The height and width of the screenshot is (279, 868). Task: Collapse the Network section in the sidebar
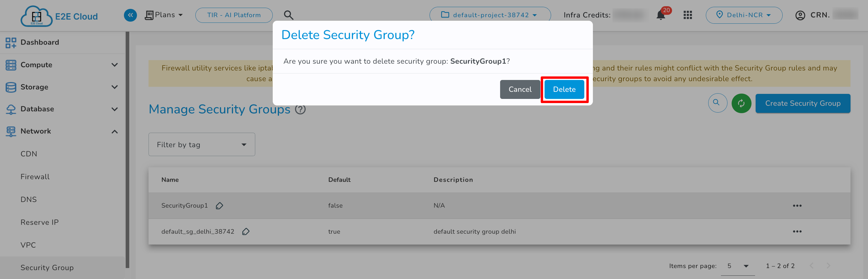point(114,131)
